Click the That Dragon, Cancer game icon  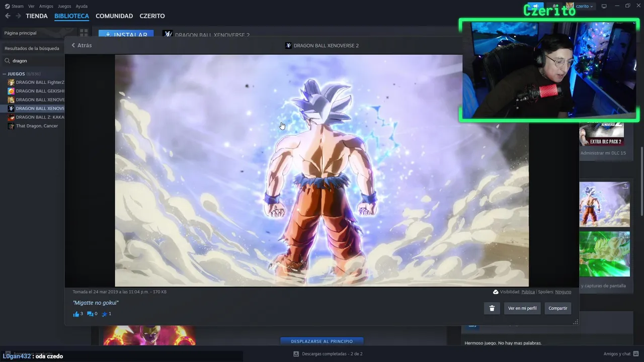(11, 126)
